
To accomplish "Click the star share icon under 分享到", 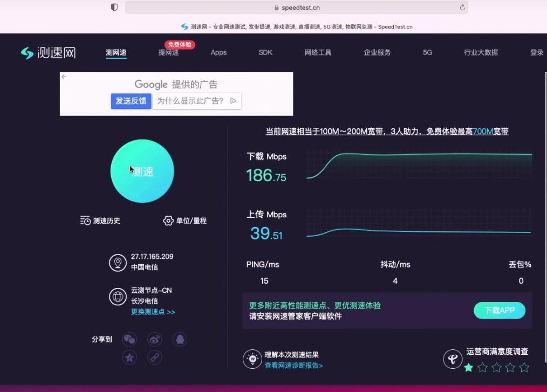I will 129,357.
